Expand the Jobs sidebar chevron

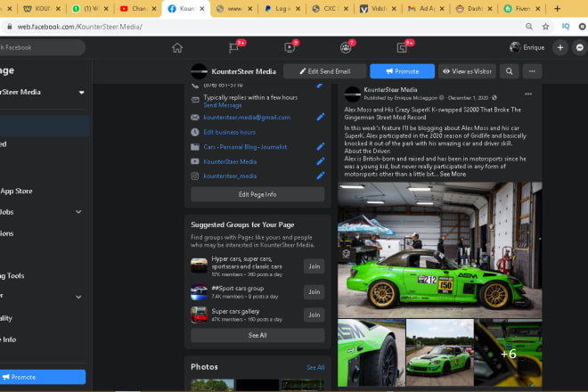coord(78,212)
